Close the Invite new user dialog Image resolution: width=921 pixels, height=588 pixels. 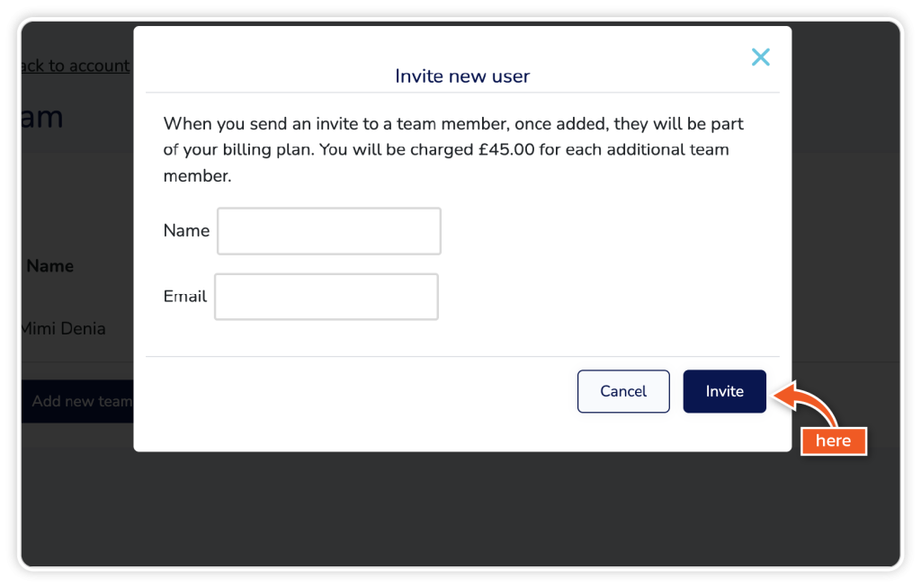[x=760, y=58]
